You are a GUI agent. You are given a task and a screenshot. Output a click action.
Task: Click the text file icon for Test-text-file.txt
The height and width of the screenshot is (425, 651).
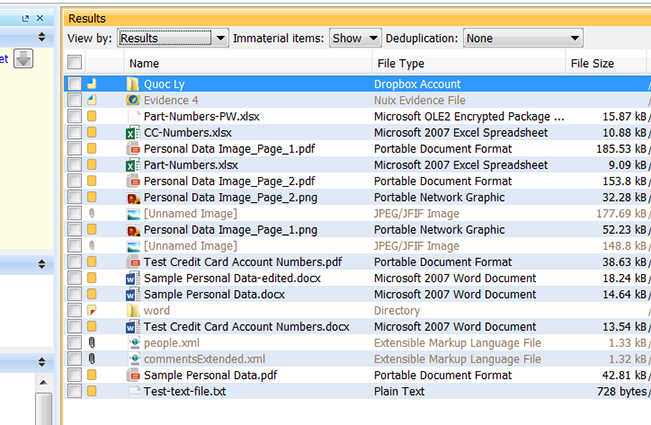point(133,392)
